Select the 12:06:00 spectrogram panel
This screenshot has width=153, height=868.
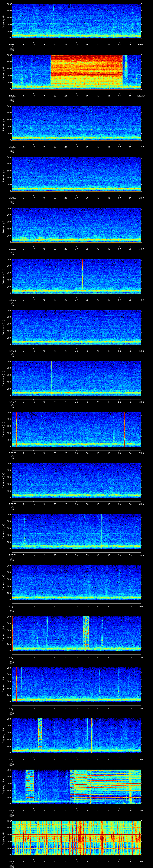[77, 429]
